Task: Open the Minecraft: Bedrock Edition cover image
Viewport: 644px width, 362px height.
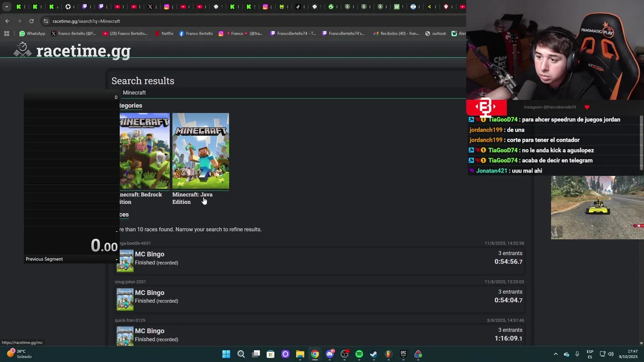Action: click(x=144, y=151)
